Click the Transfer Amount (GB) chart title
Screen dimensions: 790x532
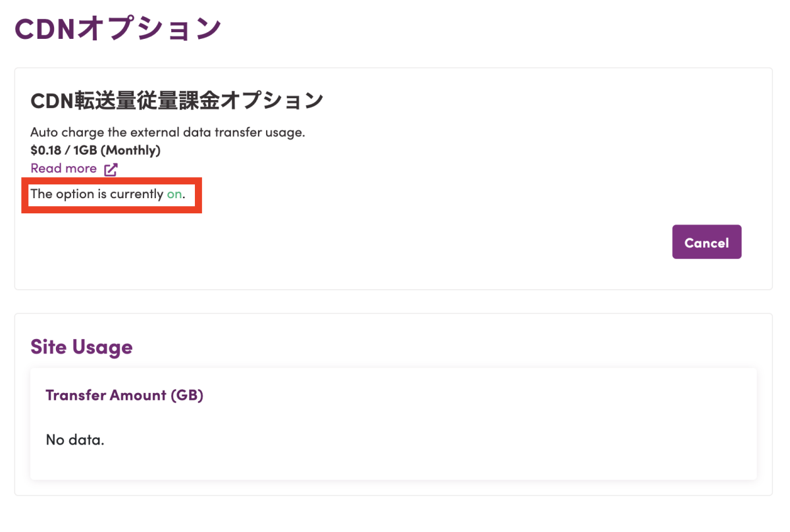(x=124, y=395)
